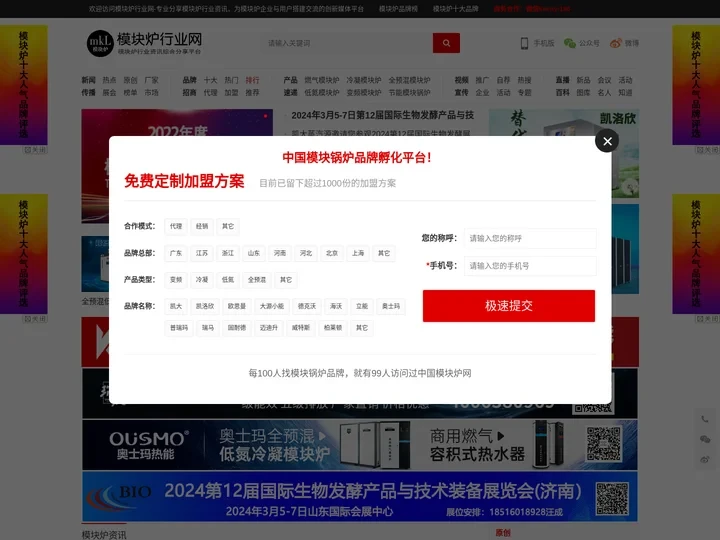Click the red search magnifier button
The width and height of the screenshot is (720, 540).
[x=446, y=43]
